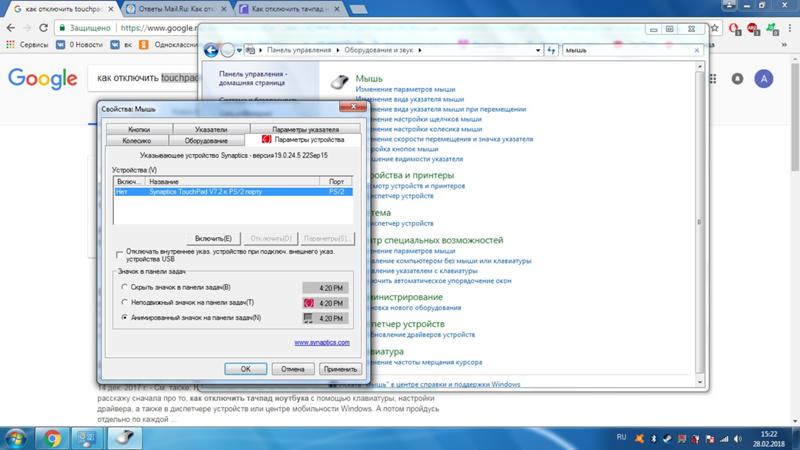Click the volume tray icon
Image resolution: width=800 pixels, height=450 pixels.
738,438
